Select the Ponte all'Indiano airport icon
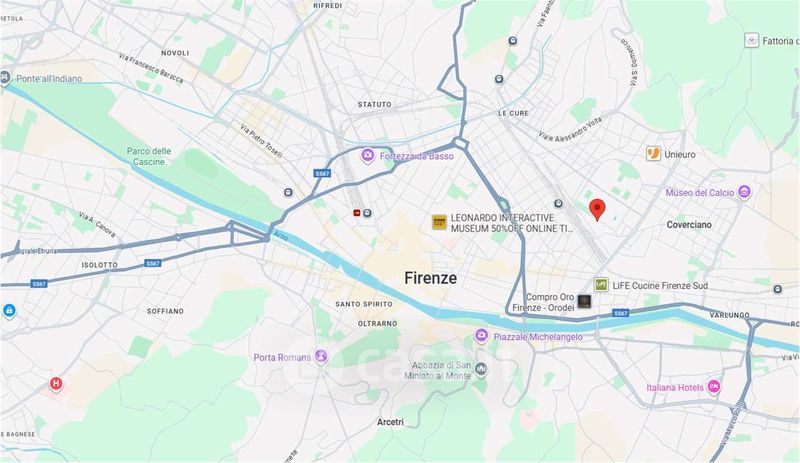The width and height of the screenshot is (800, 463). point(5,79)
